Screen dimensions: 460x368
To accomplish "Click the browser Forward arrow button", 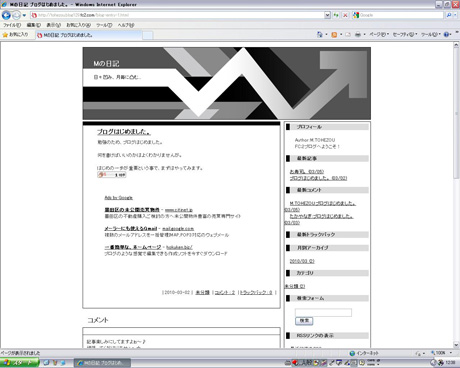I will tap(16, 15).
